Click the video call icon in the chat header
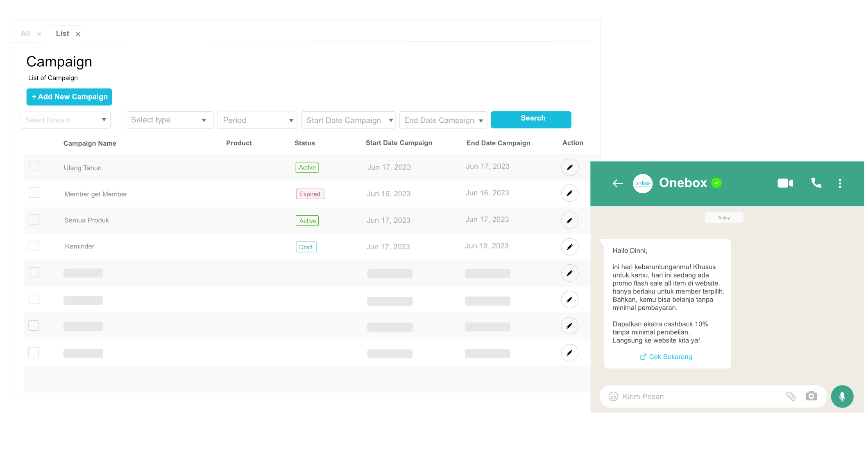This screenshot has width=868, height=471. click(785, 183)
